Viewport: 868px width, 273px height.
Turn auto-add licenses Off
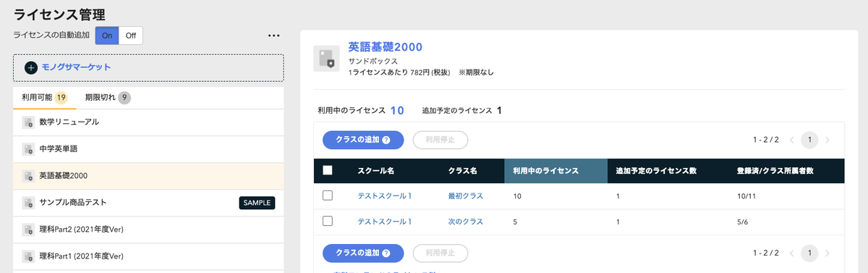pos(131,35)
